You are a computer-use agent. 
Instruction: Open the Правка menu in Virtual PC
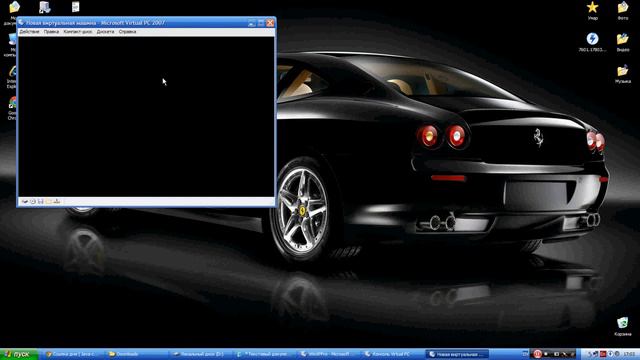click(x=51, y=31)
